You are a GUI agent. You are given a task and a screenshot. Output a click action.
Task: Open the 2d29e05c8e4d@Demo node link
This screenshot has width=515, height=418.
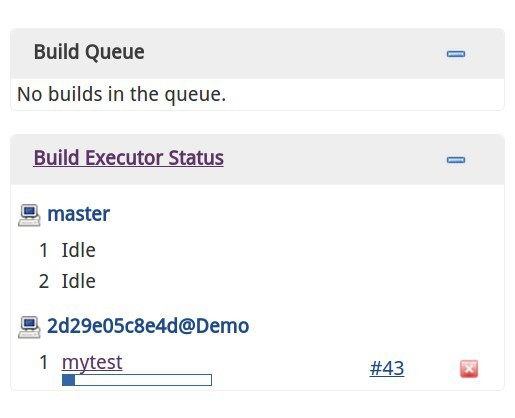[x=148, y=326]
